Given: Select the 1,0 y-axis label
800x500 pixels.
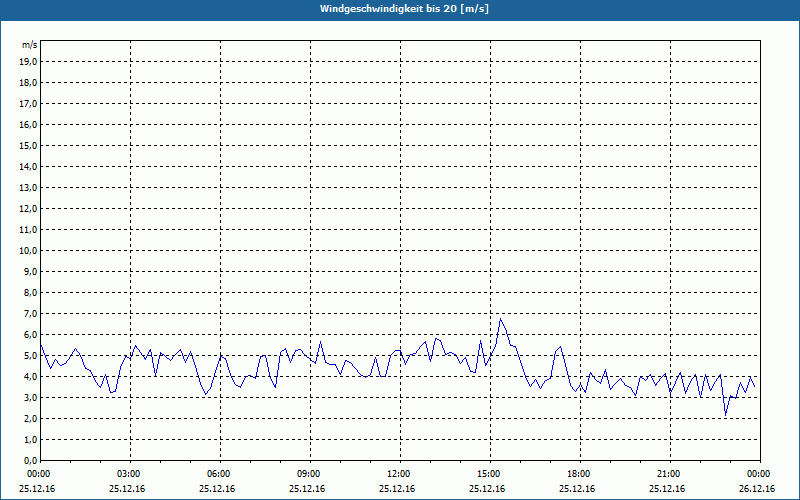Looking at the screenshot, I should (30, 440).
